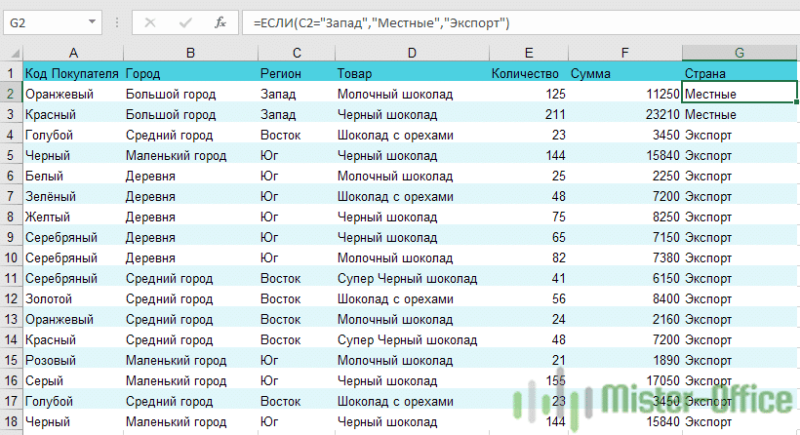
Task: Click the Enter checkmark formula icon
Action: (x=186, y=23)
